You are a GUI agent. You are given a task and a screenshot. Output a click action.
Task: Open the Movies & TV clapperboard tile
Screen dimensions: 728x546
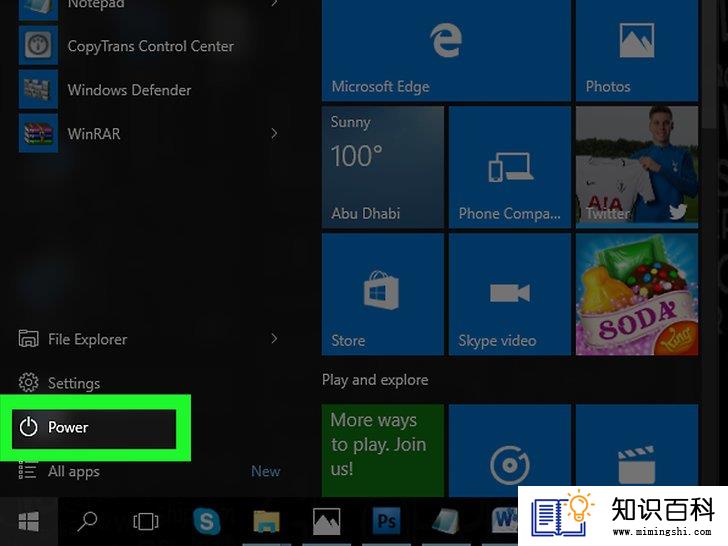(637, 445)
